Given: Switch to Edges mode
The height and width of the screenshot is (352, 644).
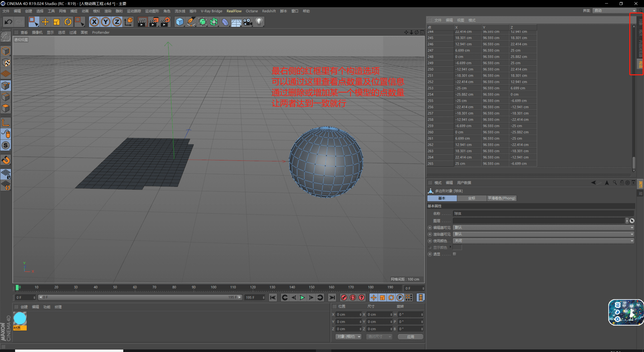Looking at the screenshot, I should 6,97.
